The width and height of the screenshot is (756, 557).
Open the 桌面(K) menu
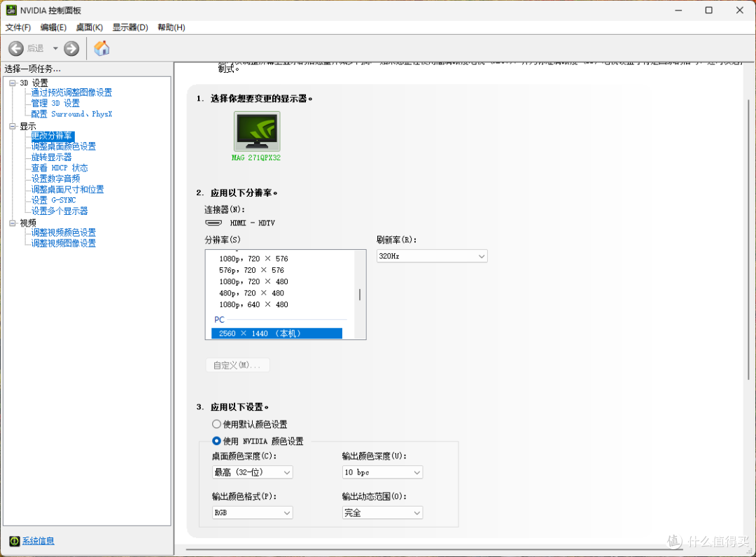point(89,27)
